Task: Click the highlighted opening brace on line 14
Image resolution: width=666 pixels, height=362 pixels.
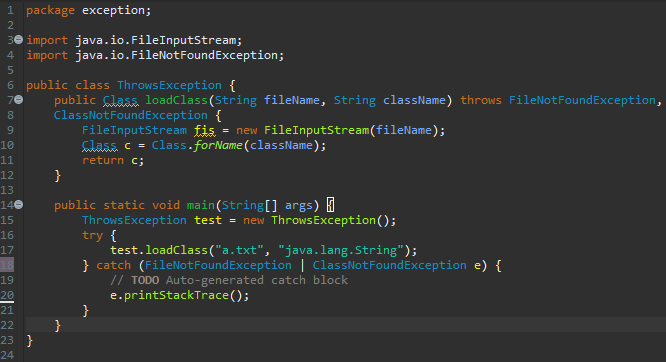Action: [330, 205]
